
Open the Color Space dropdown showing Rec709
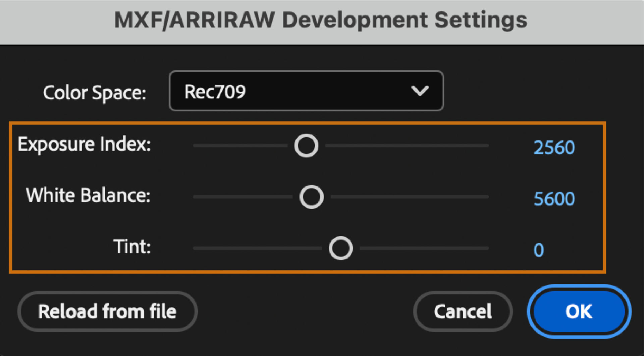(306, 91)
